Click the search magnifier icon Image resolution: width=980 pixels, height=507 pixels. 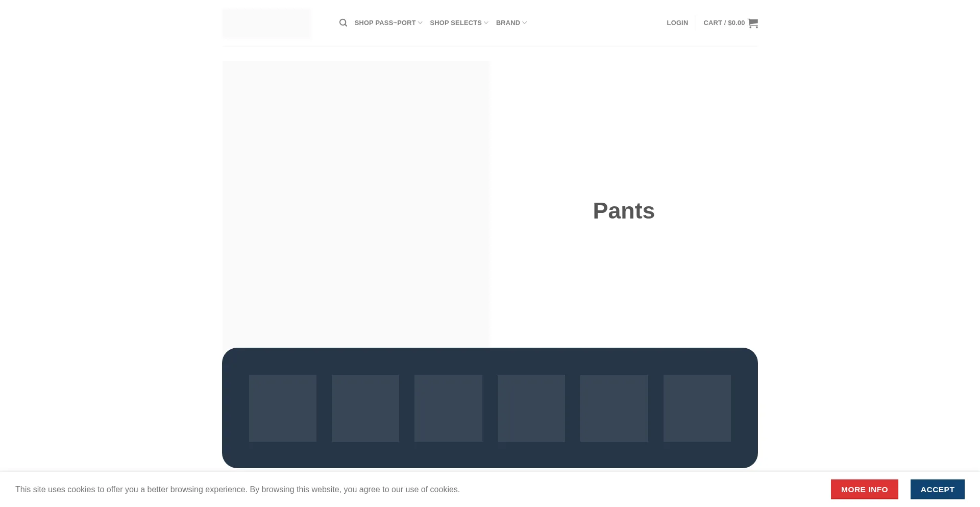[x=343, y=23]
